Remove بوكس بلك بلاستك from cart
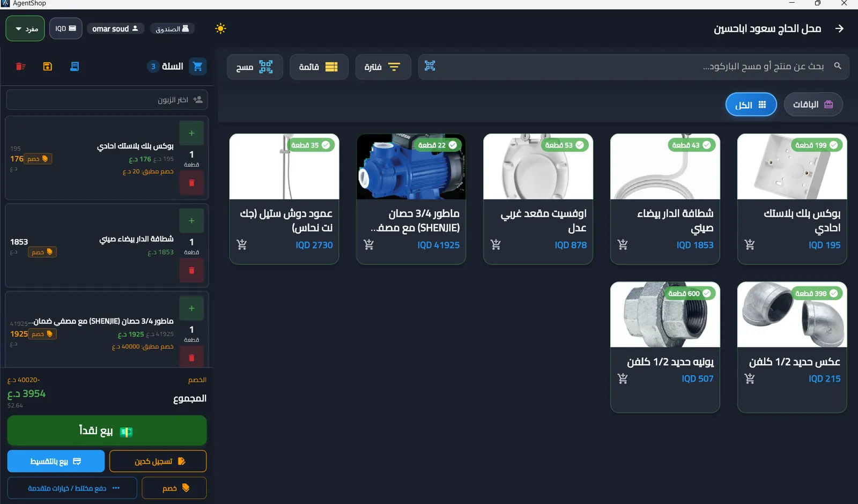 pos(191,183)
